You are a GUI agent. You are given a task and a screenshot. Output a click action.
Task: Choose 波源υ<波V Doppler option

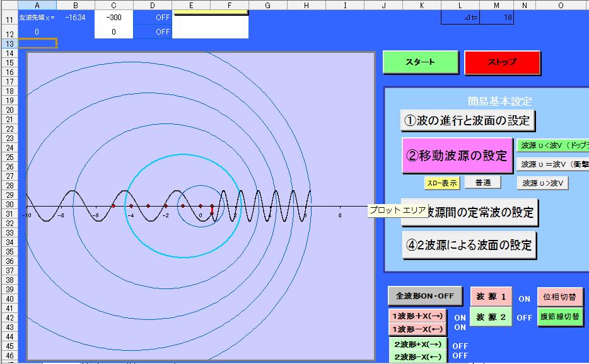coord(553,145)
